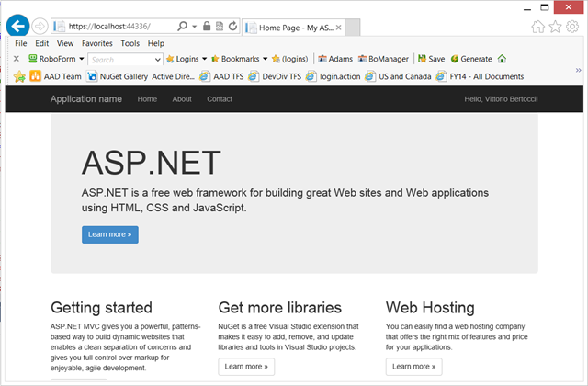Viewport: 588px width, 386px height.
Task: Click the BoManager identity button
Action: coord(383,59)
